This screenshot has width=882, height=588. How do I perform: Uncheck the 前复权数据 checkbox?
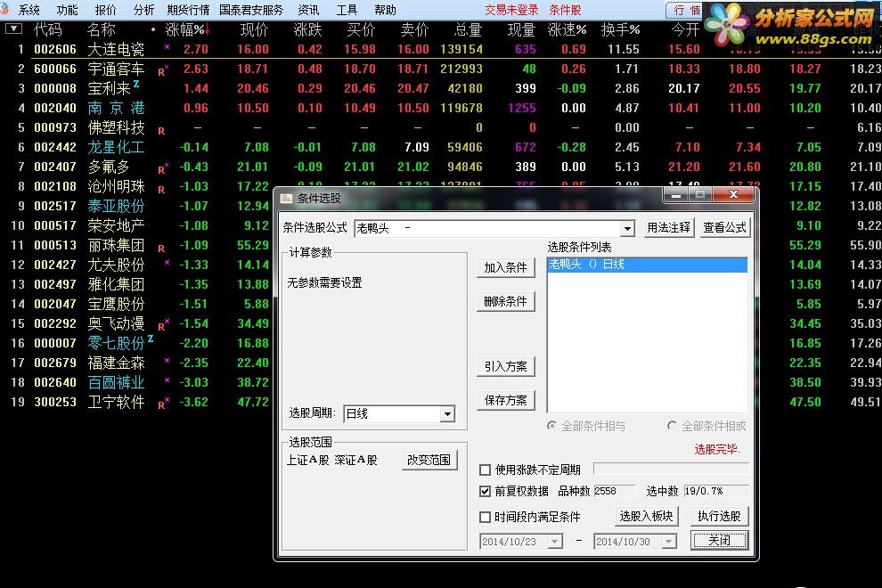point(485,491)
